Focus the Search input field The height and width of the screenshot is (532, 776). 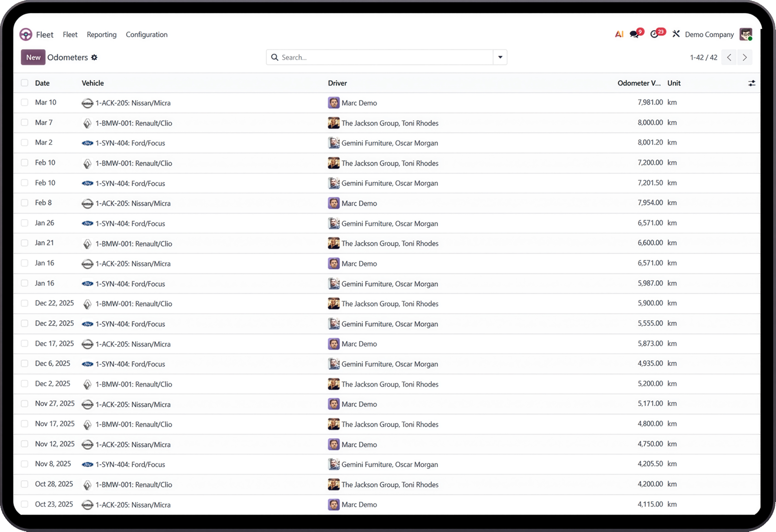pos(386,57)
